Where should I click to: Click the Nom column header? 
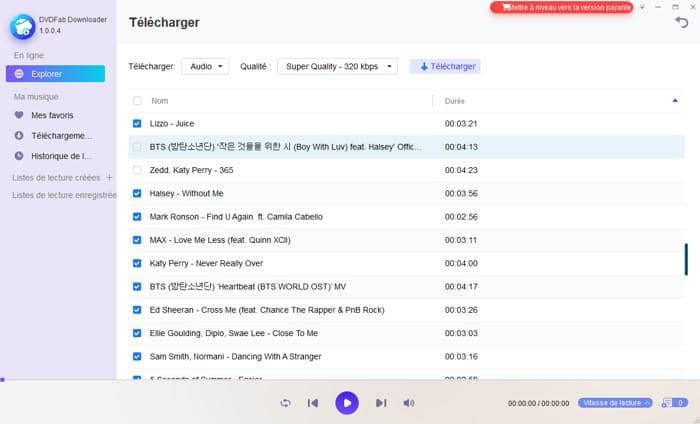159,101
